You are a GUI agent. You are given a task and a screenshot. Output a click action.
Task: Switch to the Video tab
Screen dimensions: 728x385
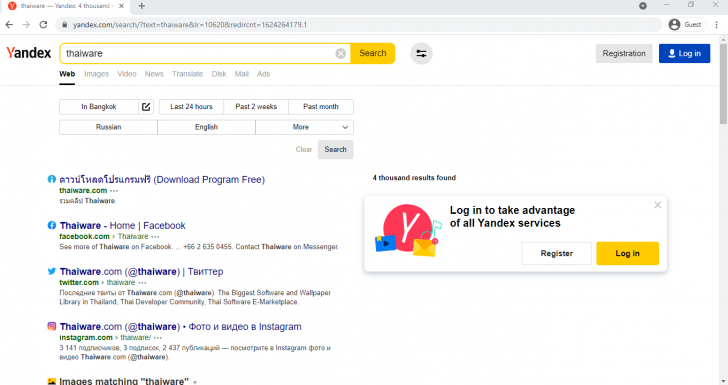click(x=127, y=74)
